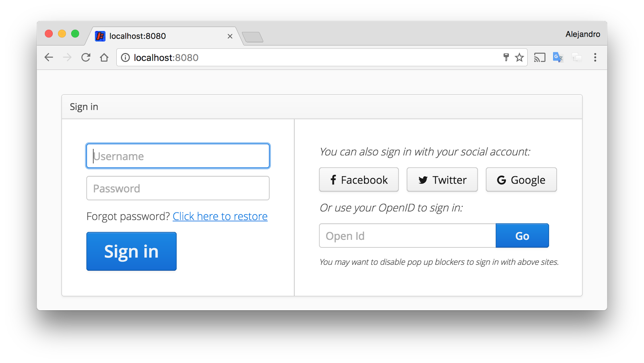
Task: Focus the Username field
Action: click(x=178, y=156)
